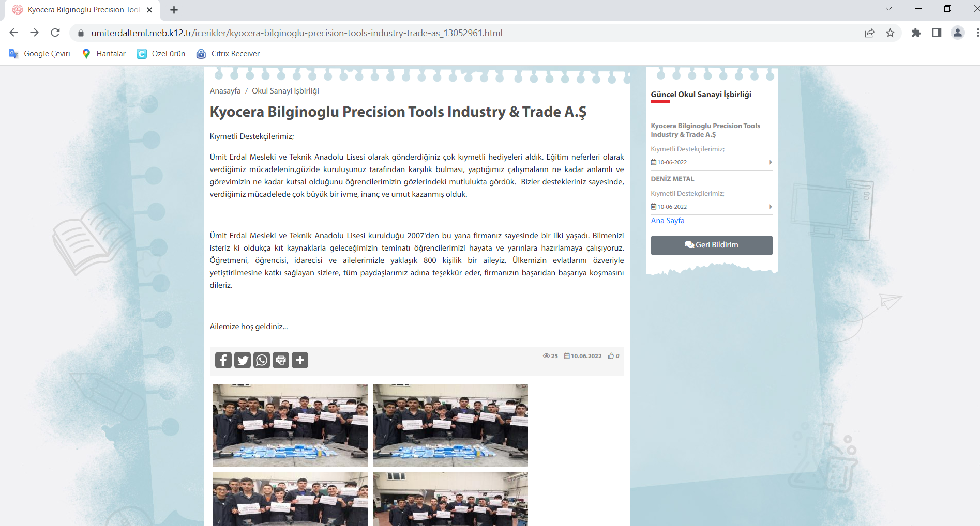980x526 pixels.
Task: Bookmark this page with star icon
Action: [x=890, y=33]
